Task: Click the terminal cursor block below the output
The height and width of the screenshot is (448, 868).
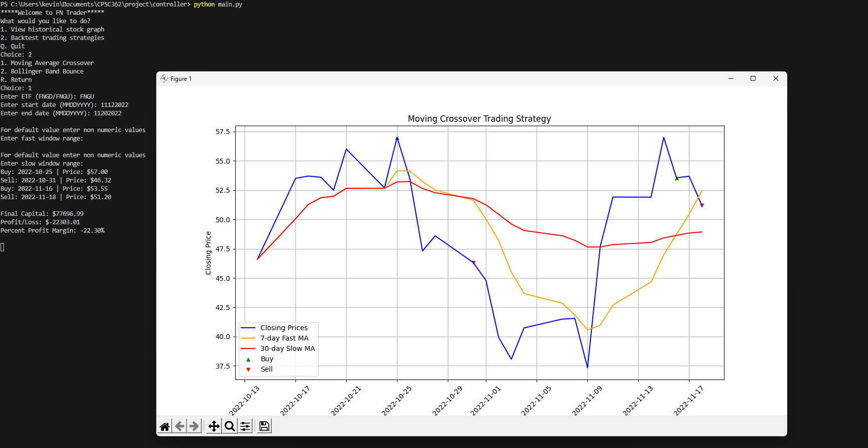Action: tap(2, 247)
